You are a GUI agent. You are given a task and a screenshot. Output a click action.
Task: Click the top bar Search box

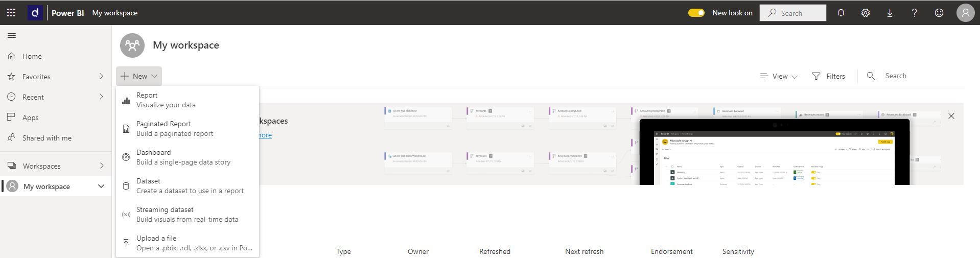coord(792,13)
